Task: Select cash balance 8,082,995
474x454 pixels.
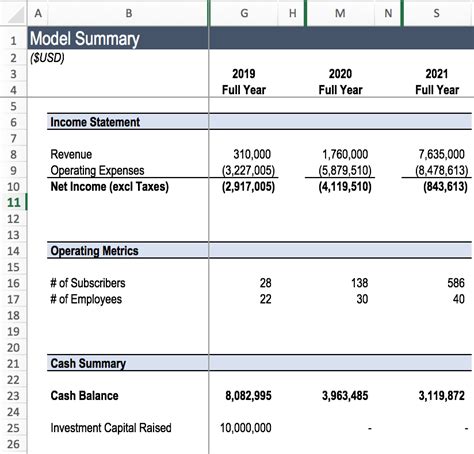Action: tap(248, 396)
